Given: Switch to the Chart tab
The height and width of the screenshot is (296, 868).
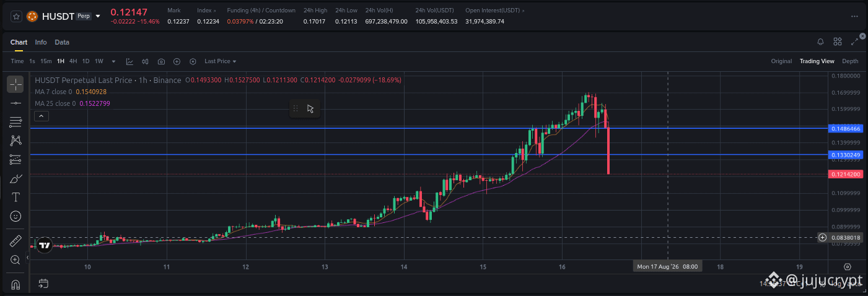Looking at the screenshot, I should tap(19, 42).
